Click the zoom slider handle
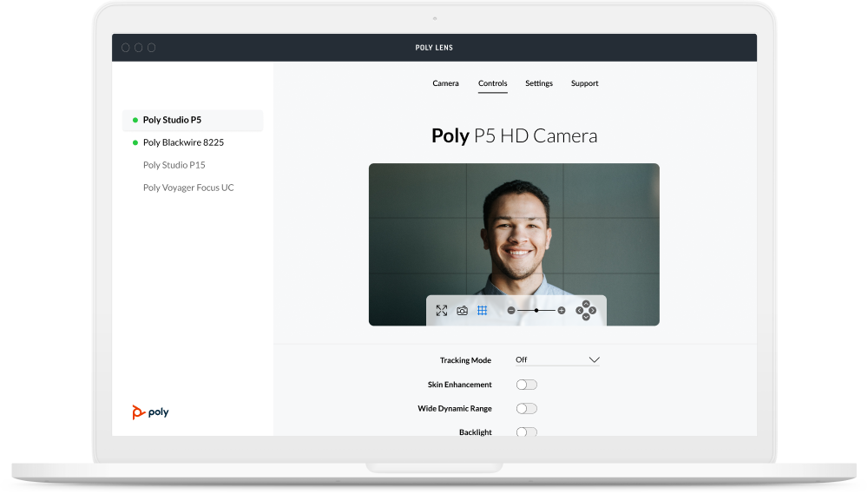The height and width of the screenshot is (494, 868). coord(536,311)
